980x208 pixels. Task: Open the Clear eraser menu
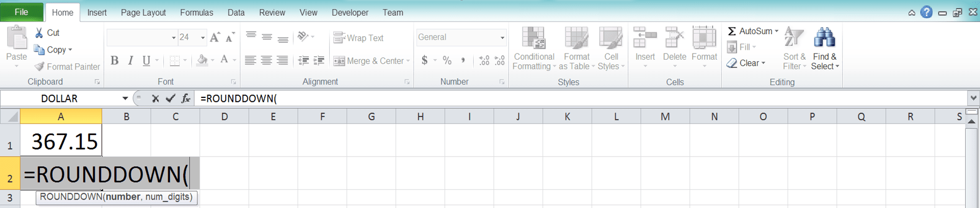(746, 63)
